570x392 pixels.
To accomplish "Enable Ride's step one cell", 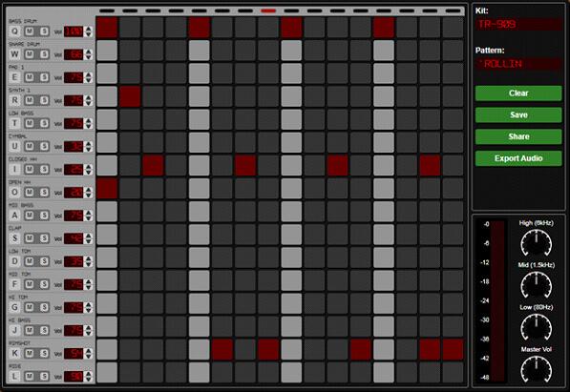I will coord(107,372).
